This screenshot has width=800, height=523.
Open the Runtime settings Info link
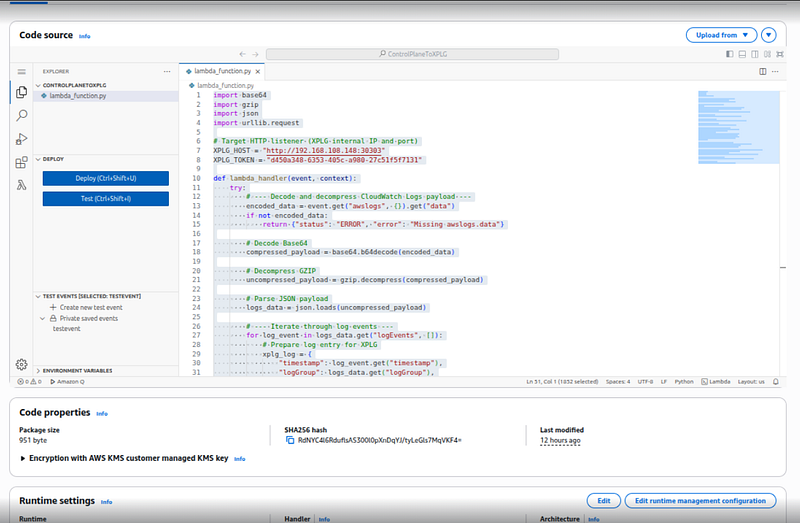click(x=106, y=502)
